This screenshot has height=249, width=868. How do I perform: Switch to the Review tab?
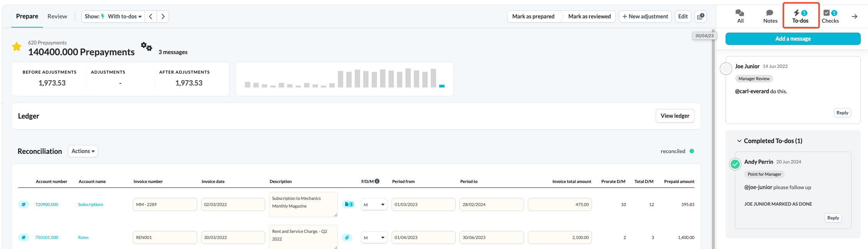tap(57, 16)
